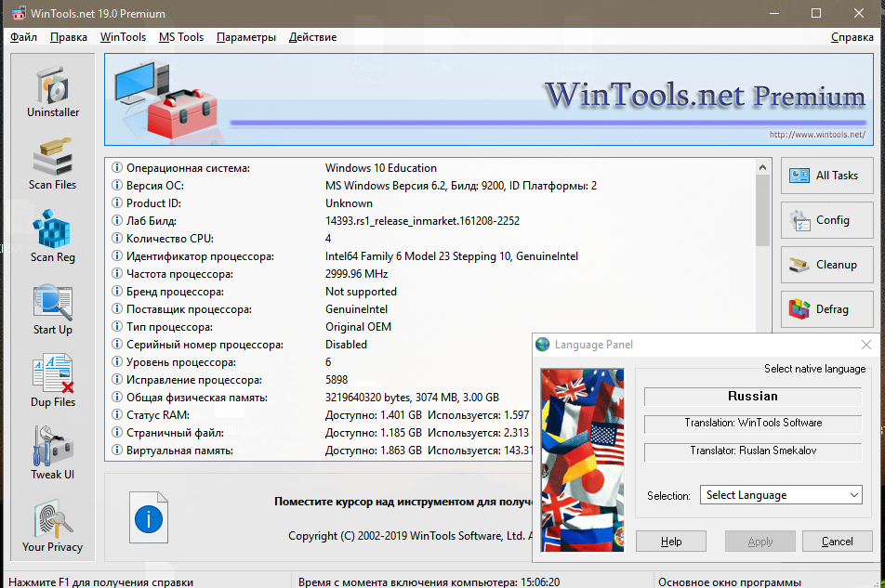Viewport: 885px width, 588px height.
Task: Click info icon beside Product ID
Action: [117, 203]
